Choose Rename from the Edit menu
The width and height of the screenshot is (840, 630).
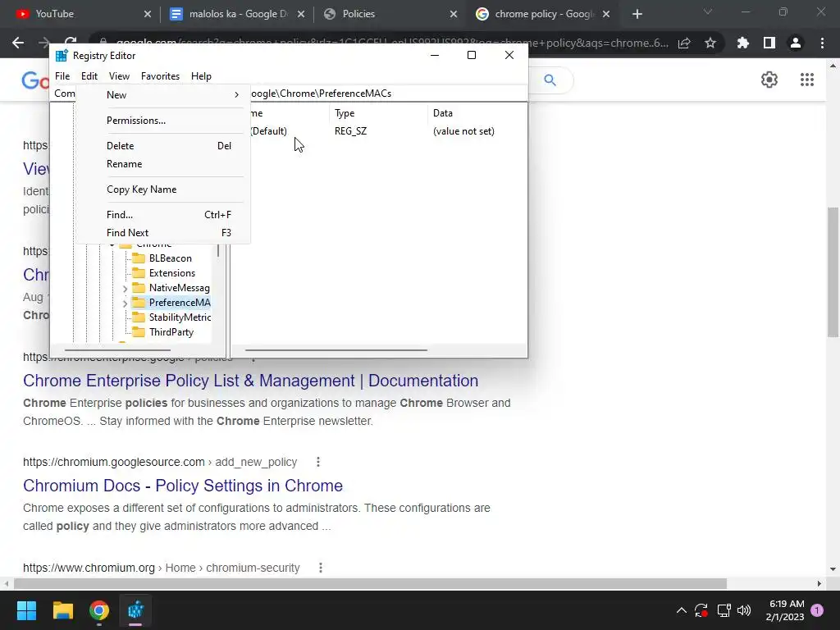pyautogui.click(x=163, y=164)
